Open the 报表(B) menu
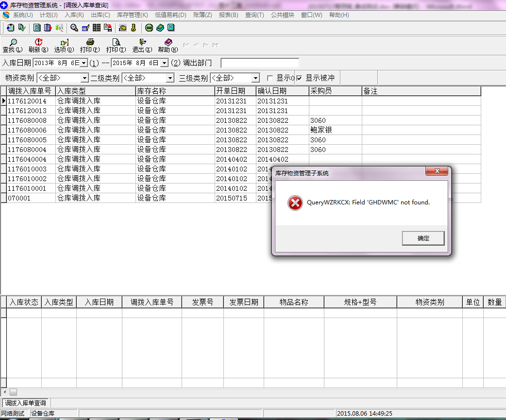This screenshot has height=420, width=506. (228, 15)
